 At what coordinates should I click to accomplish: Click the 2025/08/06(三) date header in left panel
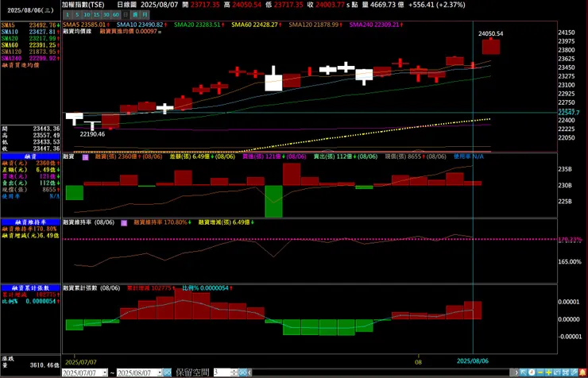click(x=30, y=10)
